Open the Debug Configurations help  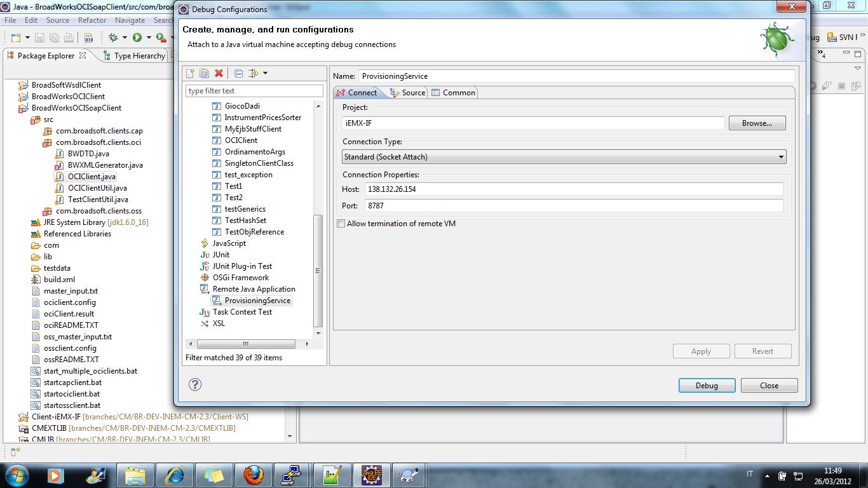pyautogui.click(x=195, y=384)
